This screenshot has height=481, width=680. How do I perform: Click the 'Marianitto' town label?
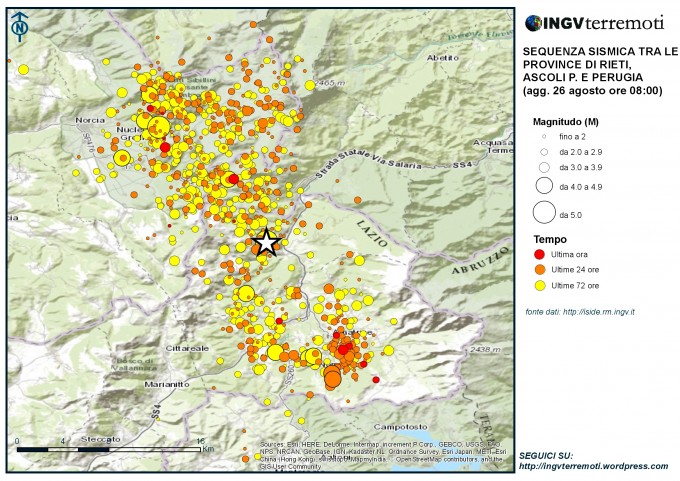(137, 381)
